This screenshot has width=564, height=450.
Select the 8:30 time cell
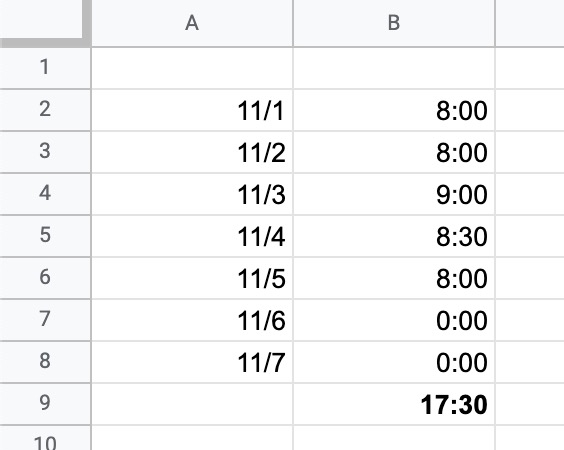tap(394, 236)
